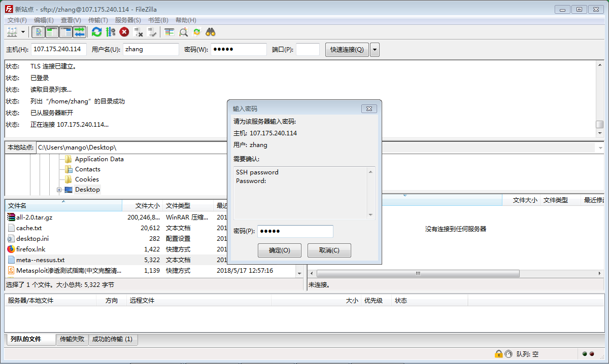Click the quickconnect 密码(W) password field

[239, 49]
